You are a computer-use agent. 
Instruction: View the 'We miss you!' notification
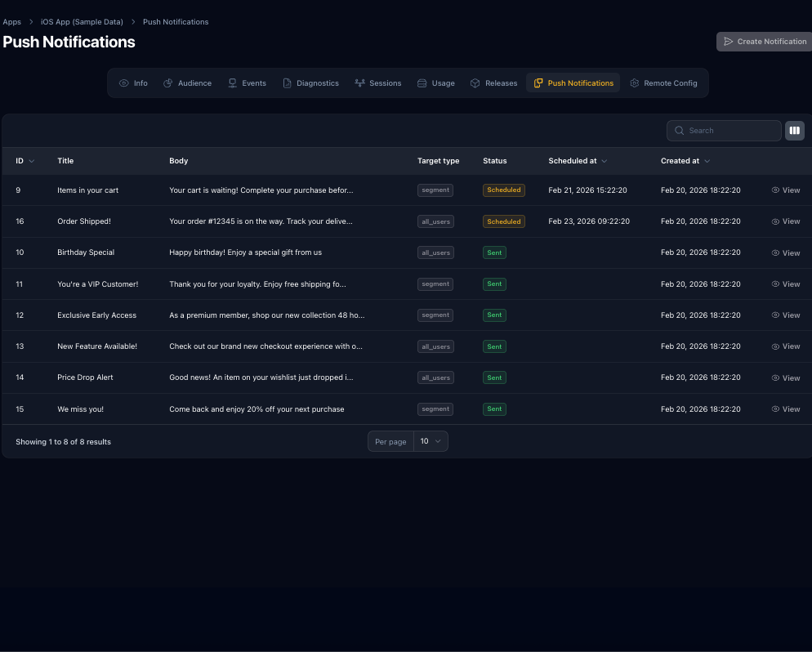pos(786,409)
